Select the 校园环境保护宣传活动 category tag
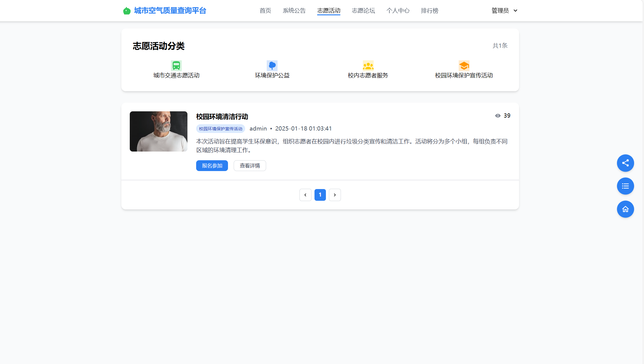The image size is (644, 364). pos(220,128)
